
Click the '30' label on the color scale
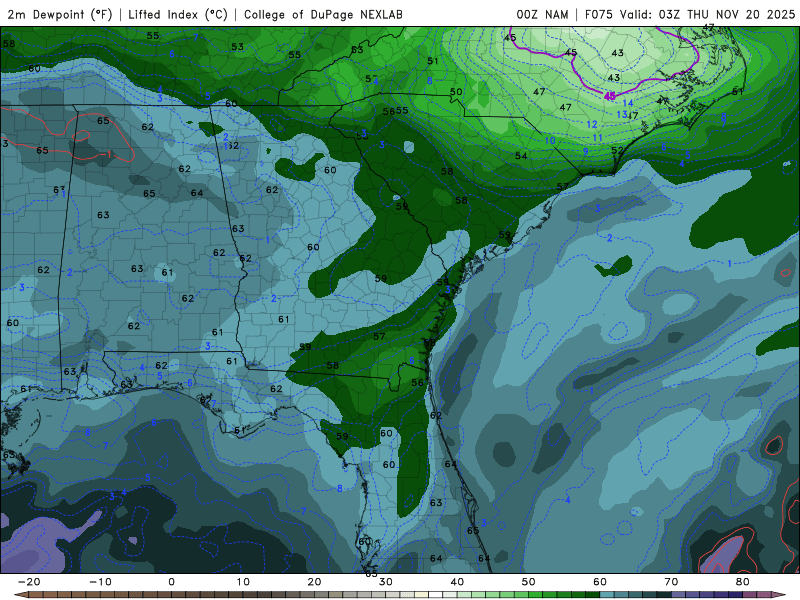point(386,582)
